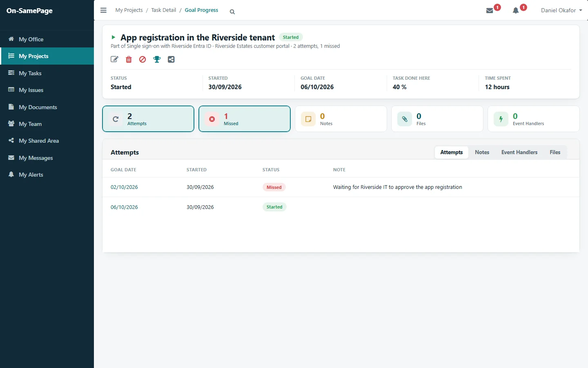The width and height of the screenshot is (588, 368).
Task: Switch to the Event Handlers tab
Action: click(519, 152)
